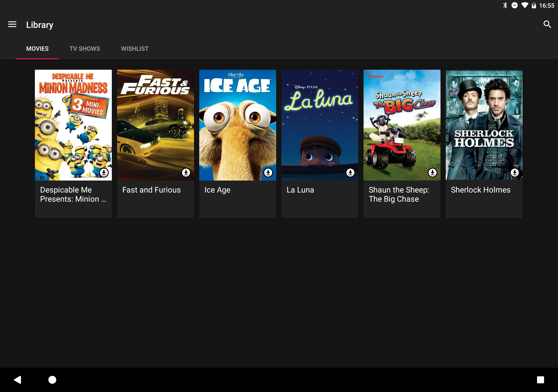
Task: Click the Library page heading
Action: tap(40, 25)
